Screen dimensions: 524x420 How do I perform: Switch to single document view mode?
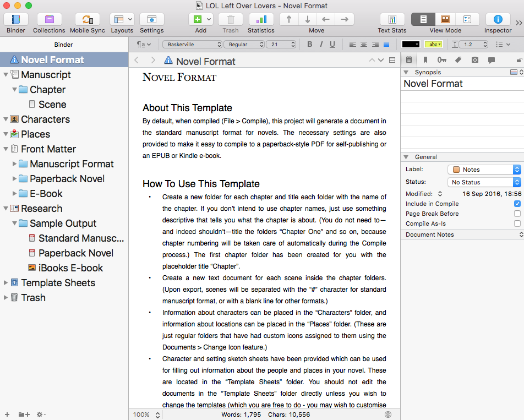(x=423, y=20)
